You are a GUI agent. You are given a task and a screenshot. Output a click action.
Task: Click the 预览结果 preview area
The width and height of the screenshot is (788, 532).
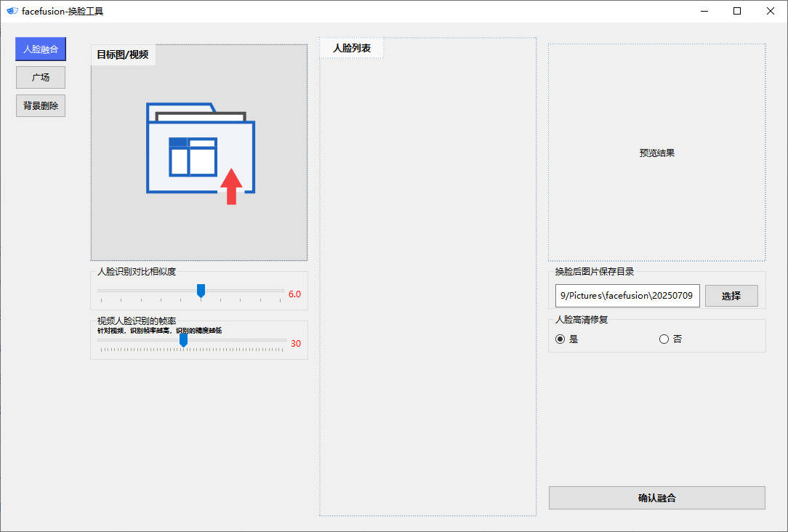tap(657, 153)
